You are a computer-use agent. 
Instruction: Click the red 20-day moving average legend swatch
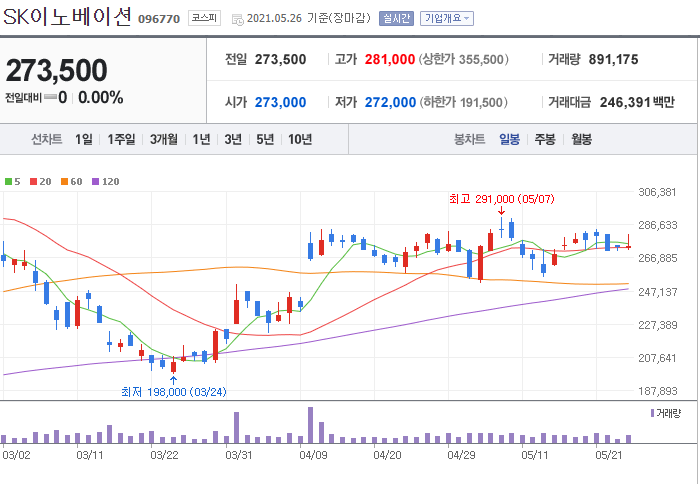pyautogui.click(x=33, y=182)
